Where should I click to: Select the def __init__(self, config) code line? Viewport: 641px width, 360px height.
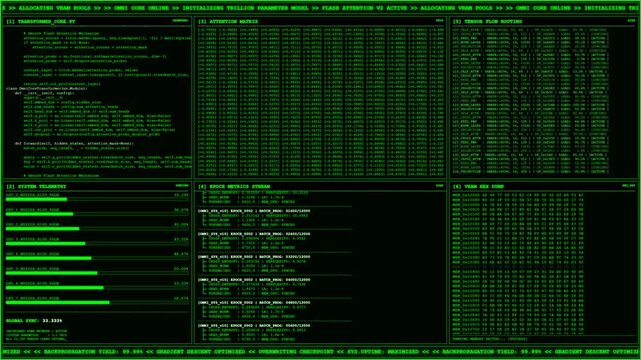[x=45, y=93]
